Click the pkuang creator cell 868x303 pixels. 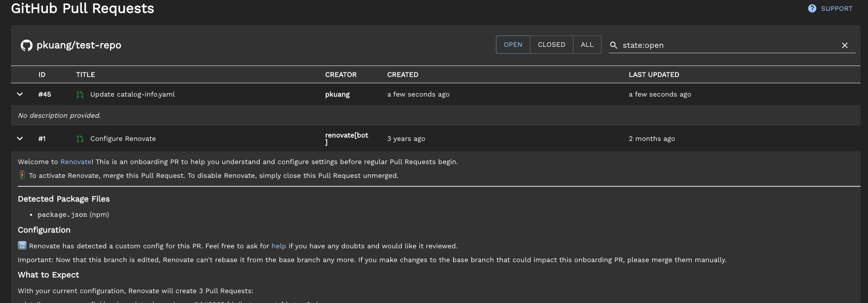coord(338,94)
